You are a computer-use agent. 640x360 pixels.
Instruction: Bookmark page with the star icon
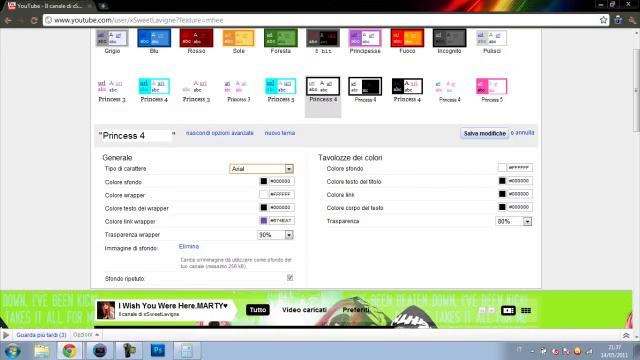click(x=603, y=20)
